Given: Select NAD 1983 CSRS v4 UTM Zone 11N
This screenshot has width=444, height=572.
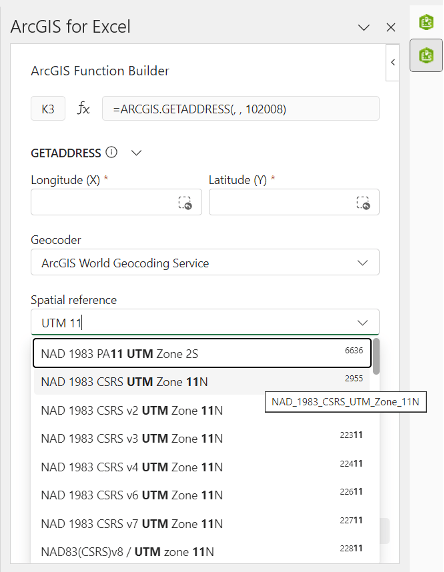Looking at the screenshot, I should point(202,467).
